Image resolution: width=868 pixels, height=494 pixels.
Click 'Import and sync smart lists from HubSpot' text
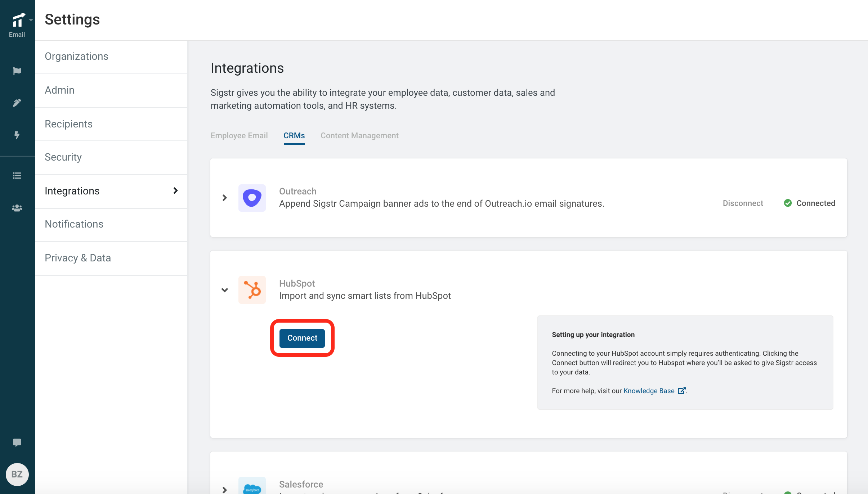[365, 296]
